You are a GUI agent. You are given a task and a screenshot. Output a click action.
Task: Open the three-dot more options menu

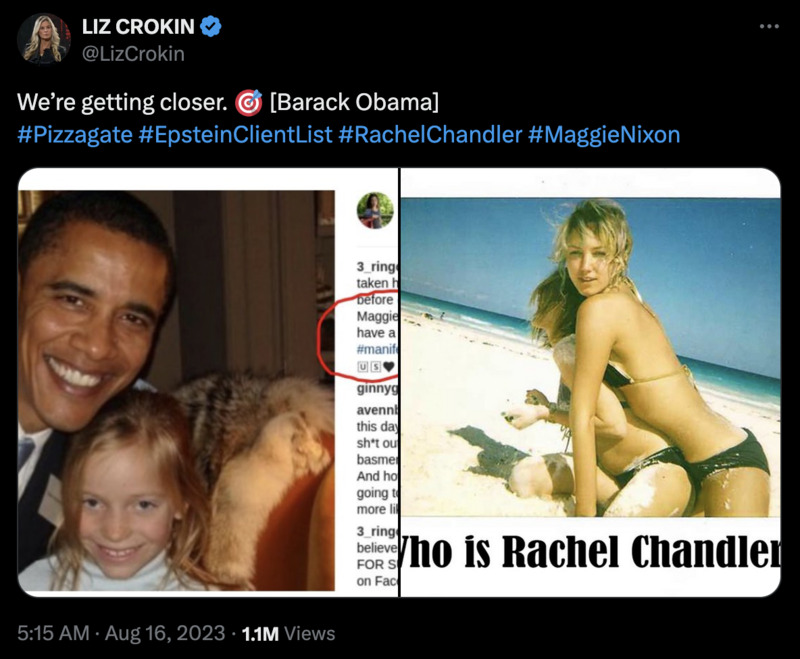769,26
